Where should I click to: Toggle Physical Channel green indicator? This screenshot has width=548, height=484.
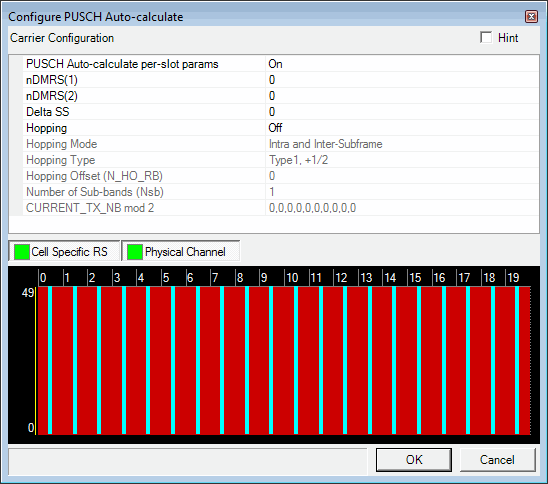point(135,252)
